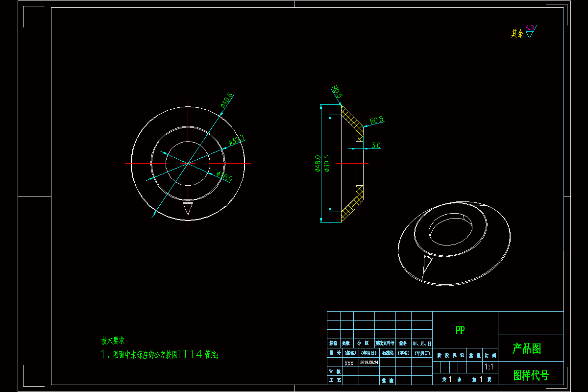Click the 6.3 roughness symbol
The height and width of the screenshot is (392, 588).
531,32
